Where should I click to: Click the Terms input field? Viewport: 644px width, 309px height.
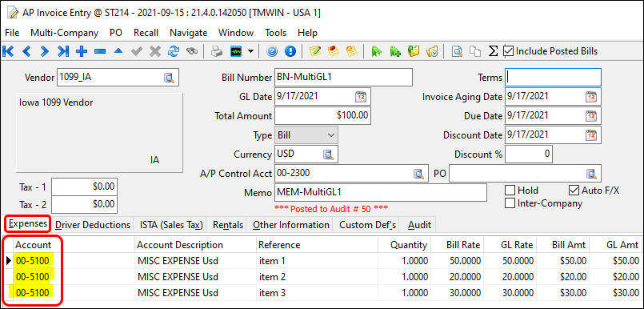[x=554, y=78]
